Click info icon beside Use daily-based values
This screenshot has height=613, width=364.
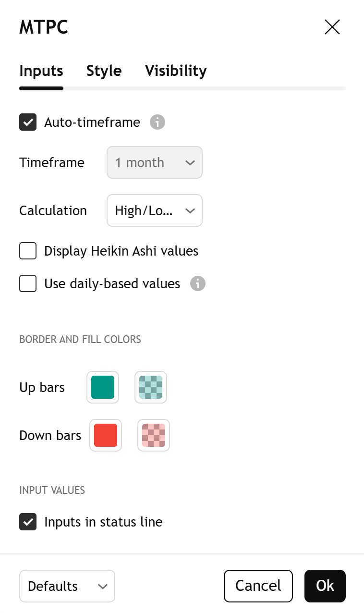(198, 284)
